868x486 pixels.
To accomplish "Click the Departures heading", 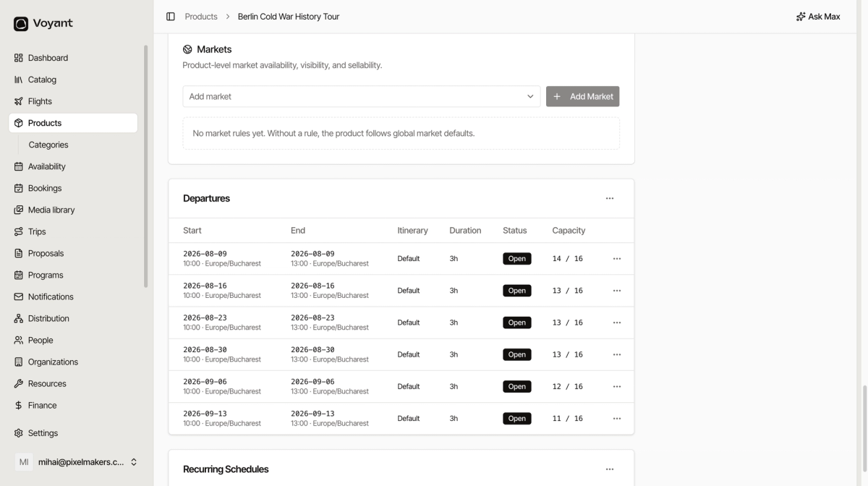I will coord(206,198).
